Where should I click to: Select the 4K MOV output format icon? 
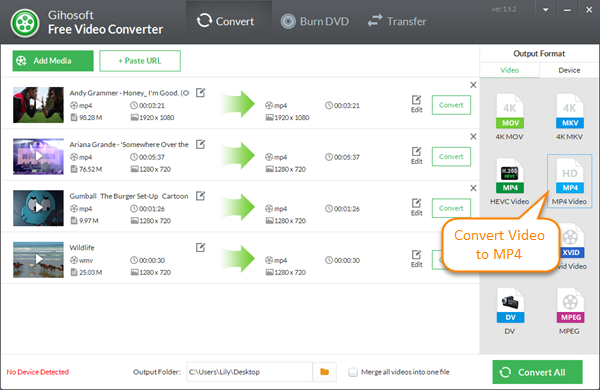(x=509, y=111)
